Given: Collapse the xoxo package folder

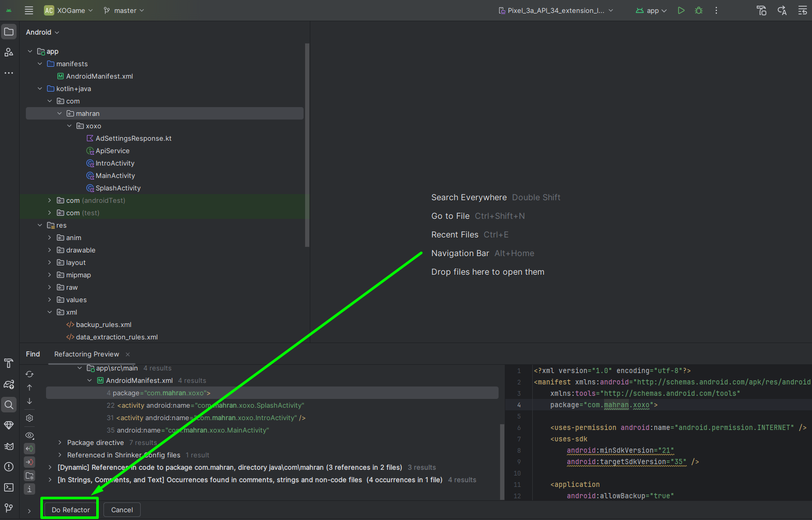Looking at the screenshot, I should tap(69, 126).
